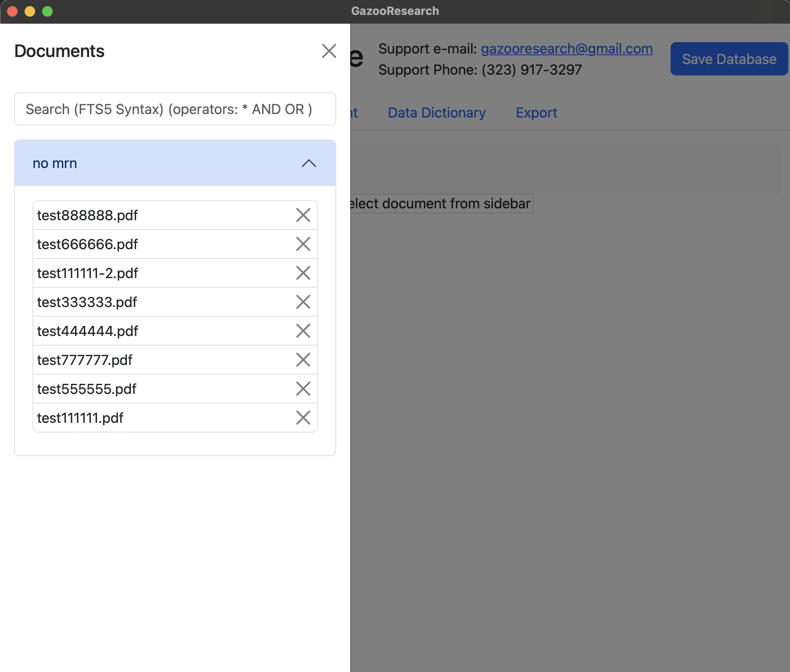Close the Documents sidebar panel
Image resolution: width=790 pixels, height=672 pixels.
point(329,51)
